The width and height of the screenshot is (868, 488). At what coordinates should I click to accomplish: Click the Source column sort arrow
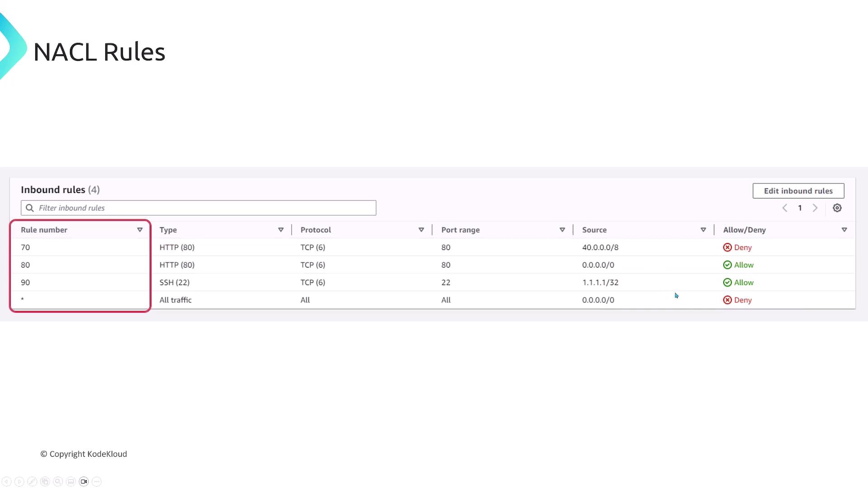tap(703, 230)
